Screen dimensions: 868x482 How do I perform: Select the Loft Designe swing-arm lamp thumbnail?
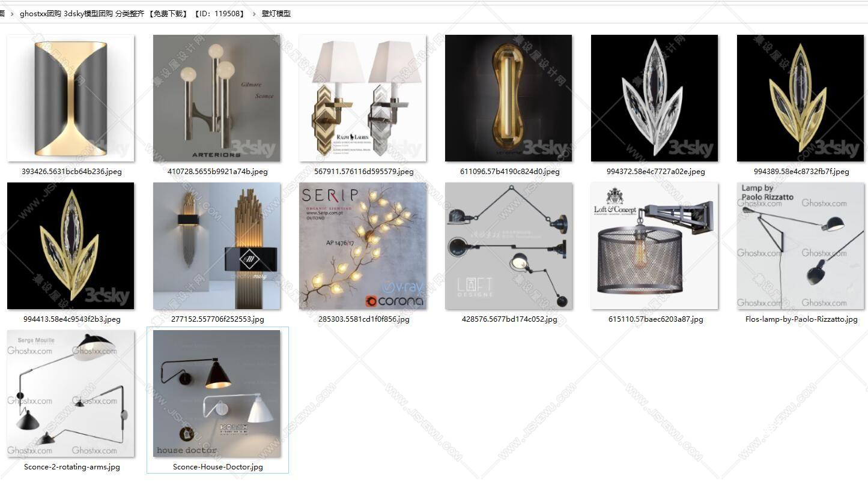click(509, 246)
